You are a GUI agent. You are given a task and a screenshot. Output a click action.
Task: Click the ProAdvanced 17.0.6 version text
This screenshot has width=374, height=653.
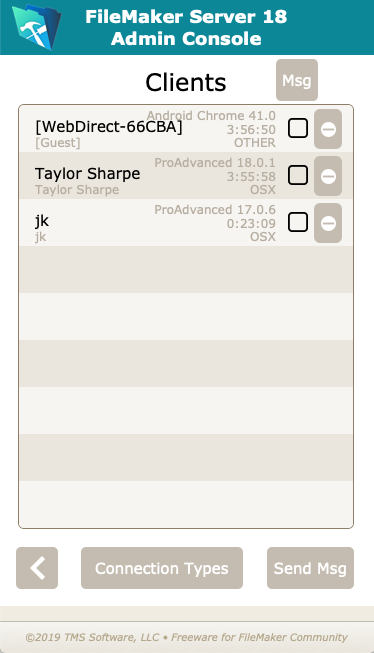click(x=215, y=209)
